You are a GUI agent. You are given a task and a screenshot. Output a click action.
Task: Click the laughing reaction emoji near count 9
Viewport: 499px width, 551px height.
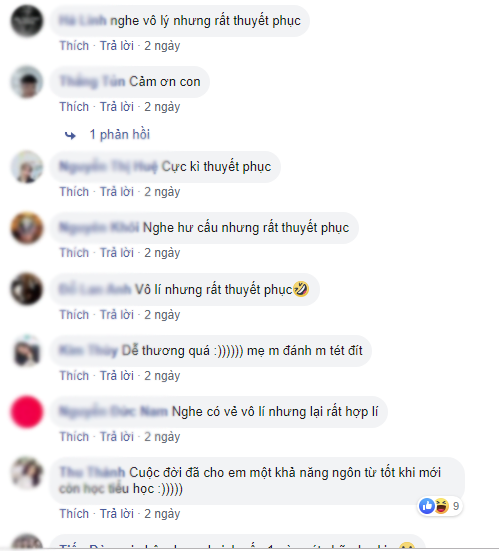441,506
